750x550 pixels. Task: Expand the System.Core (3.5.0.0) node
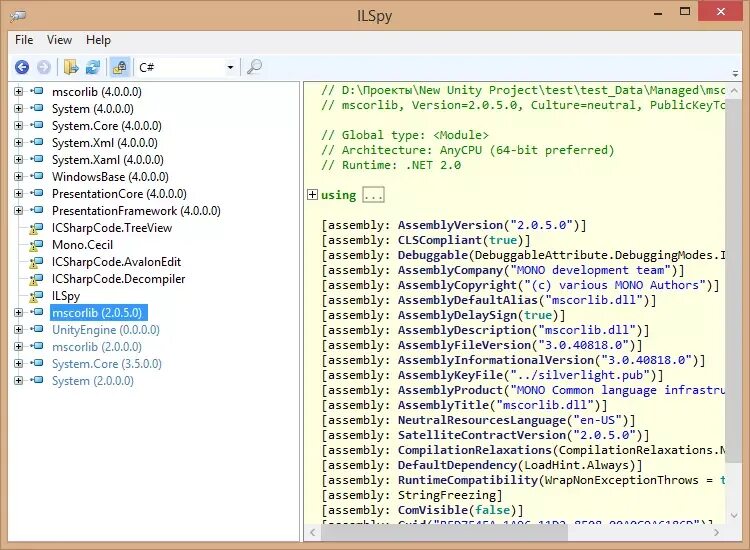(x=18, y=363)
